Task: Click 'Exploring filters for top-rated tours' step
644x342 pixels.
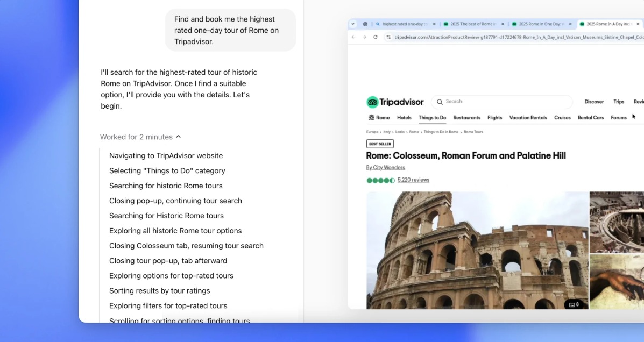Action: tap(168, 305)
